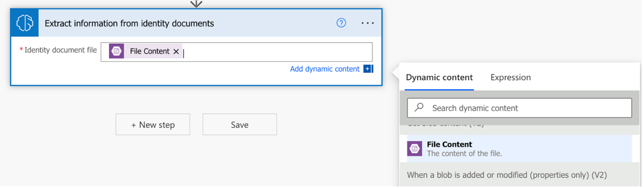Image resolution: width=644 pixels, height=188 pixels.
Task: Remove the File Content token with X
Action: tap(176, 52)
